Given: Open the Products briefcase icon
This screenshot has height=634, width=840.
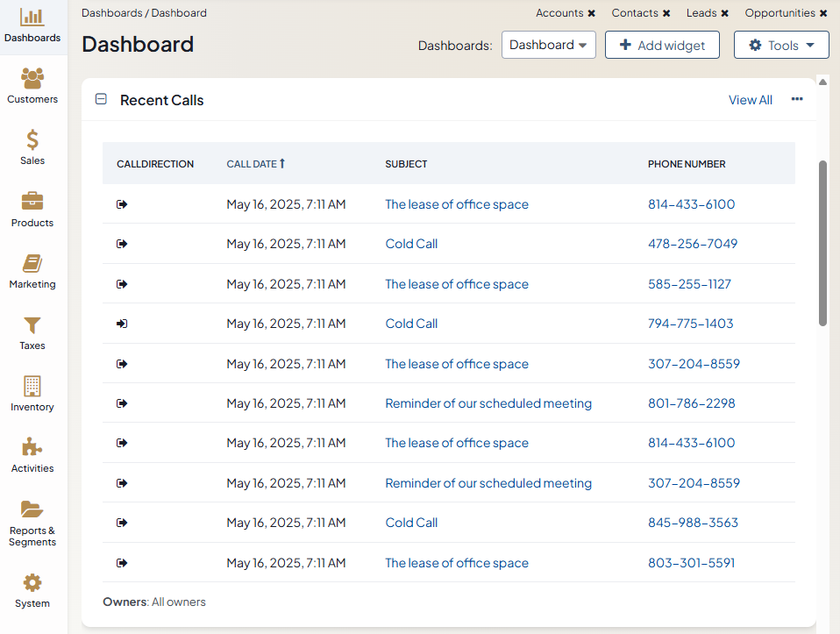Looking at the screenshot, I should pyautogui.click(x=32, y=203).
